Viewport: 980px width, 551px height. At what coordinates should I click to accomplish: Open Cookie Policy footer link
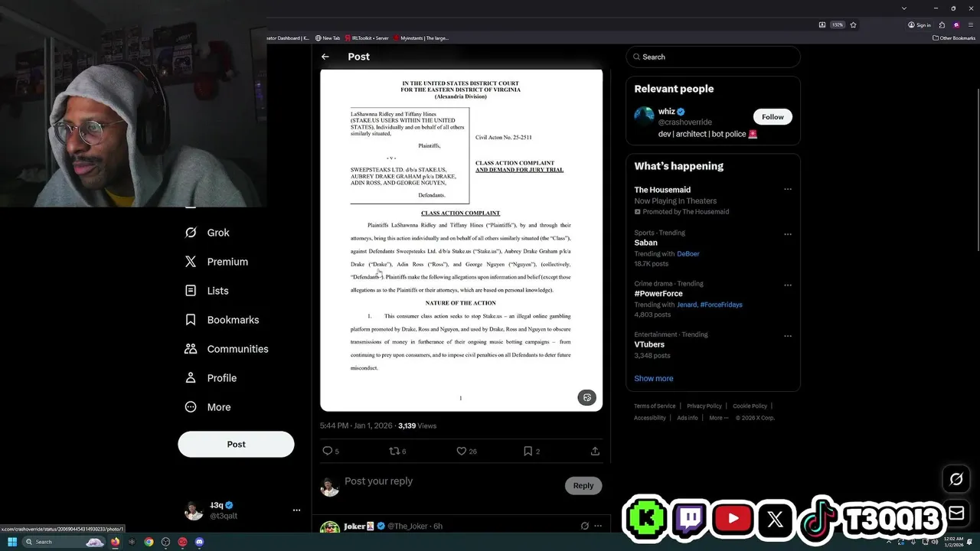pyautogui.click(x=750, y=406)
